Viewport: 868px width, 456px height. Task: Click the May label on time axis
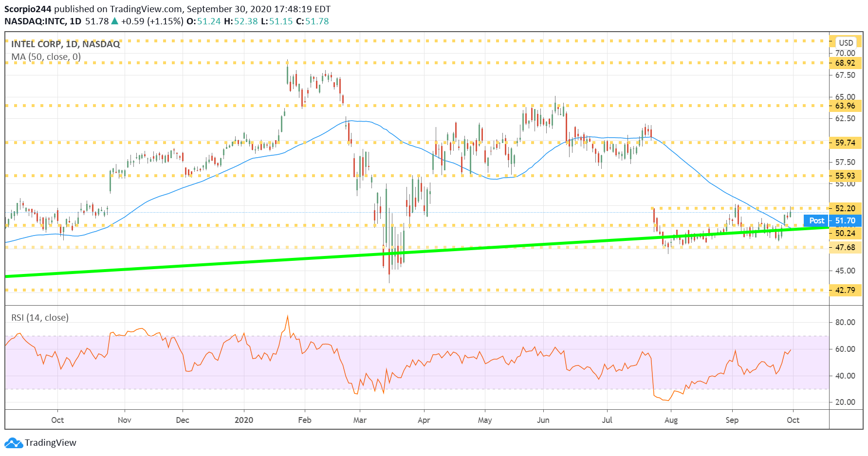pos(485,420)
